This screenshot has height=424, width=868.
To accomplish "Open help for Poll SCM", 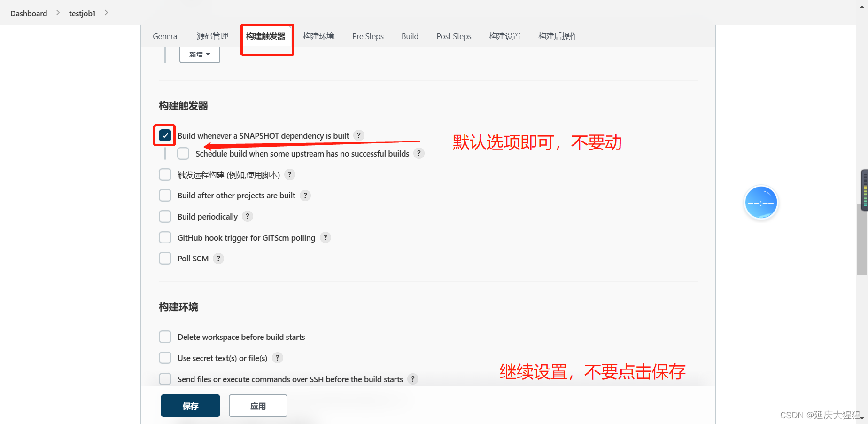I will (x=218, y=258).
